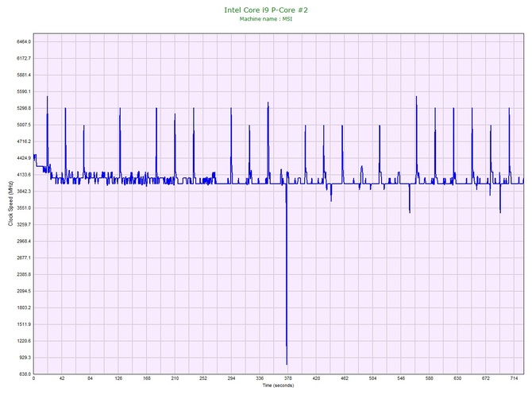532x399 pixels.
Task: Click the first tall spike near 20 seconds
Action: click(47, 98)
